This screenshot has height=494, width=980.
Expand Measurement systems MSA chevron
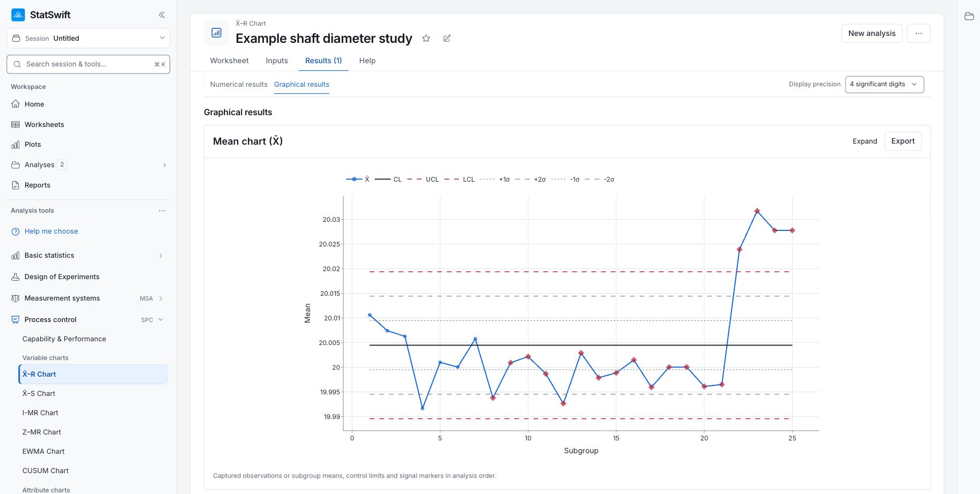(161, 298)
